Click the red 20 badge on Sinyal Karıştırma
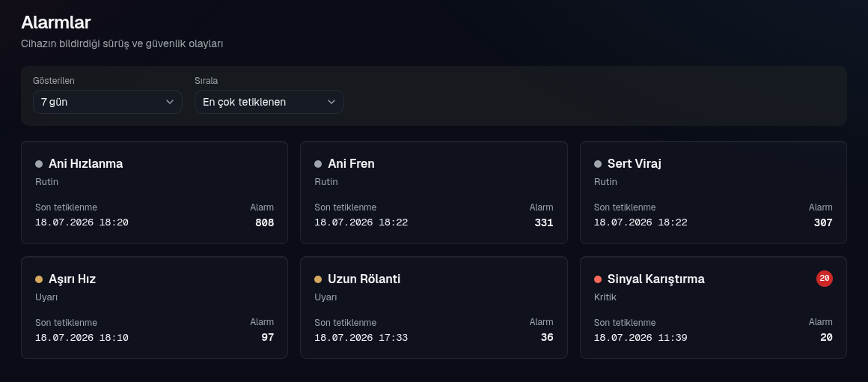This screenshot has height=382, width=868. point(825,279)
